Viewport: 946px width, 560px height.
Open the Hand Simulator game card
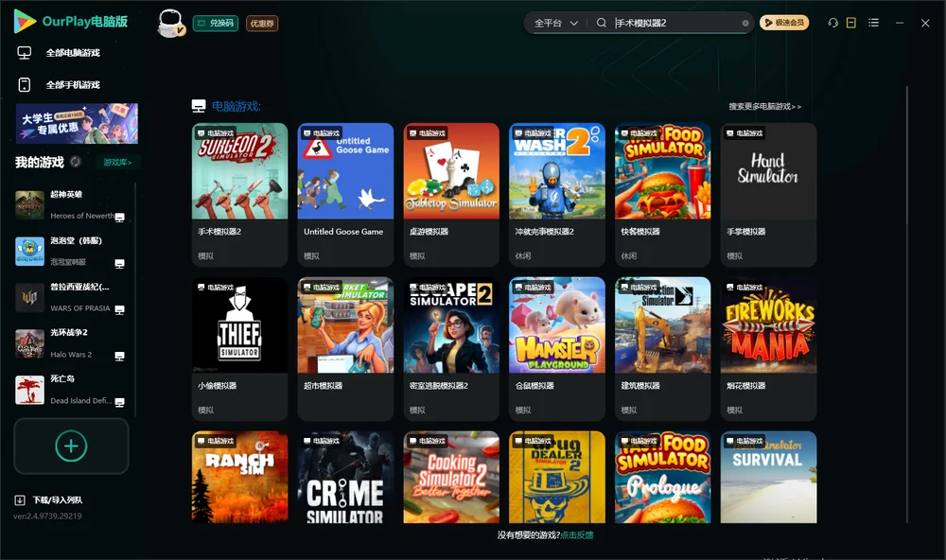coord(768,194)
